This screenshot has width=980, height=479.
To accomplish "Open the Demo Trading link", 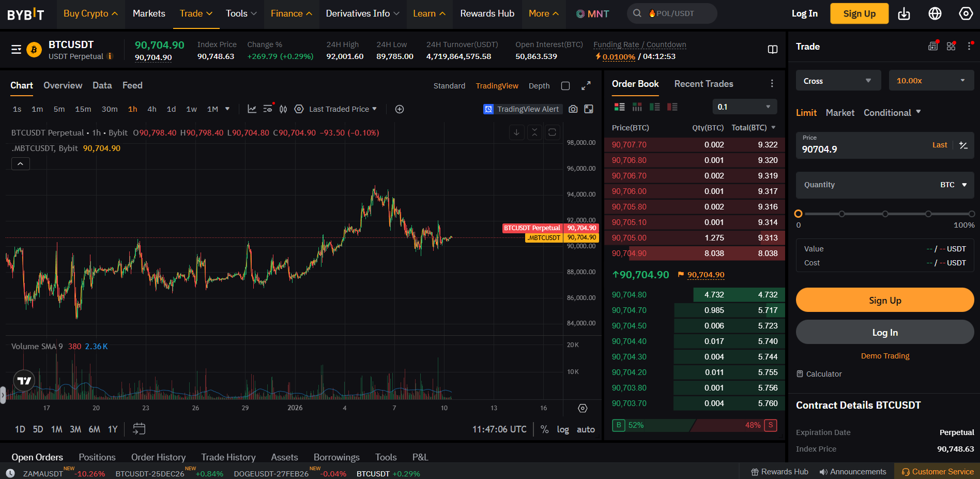I will coord(885,356).
